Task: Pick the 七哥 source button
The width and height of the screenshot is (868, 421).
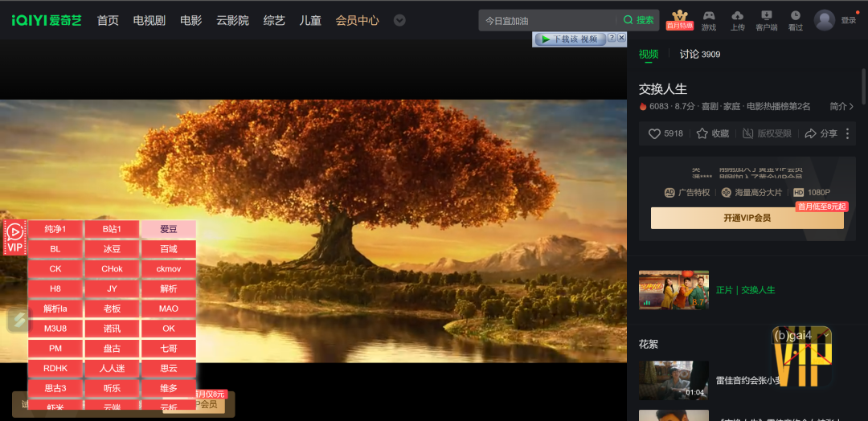Action: 169,349
